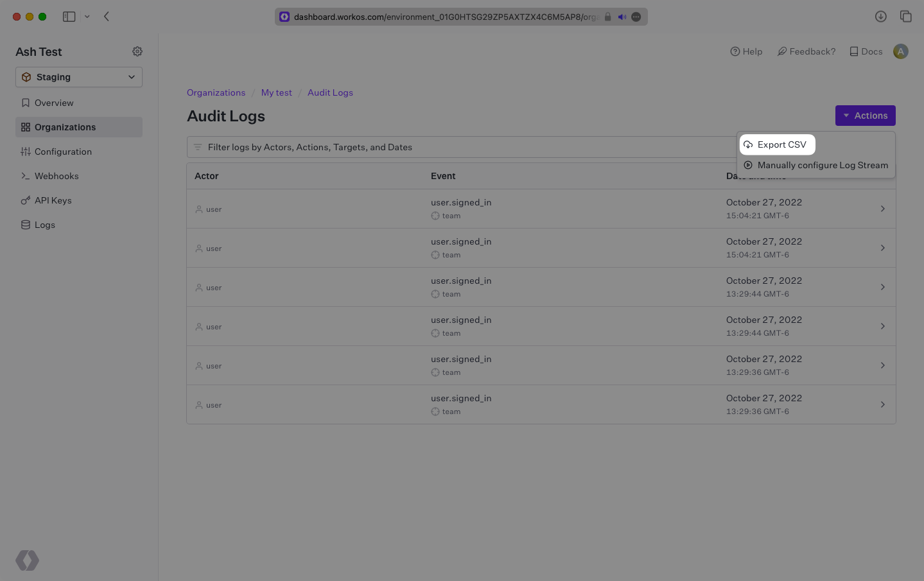The image size is (924, 581).
Task: Open the Docs link in header
Action: pyautogui.click(x=866, y=51)
